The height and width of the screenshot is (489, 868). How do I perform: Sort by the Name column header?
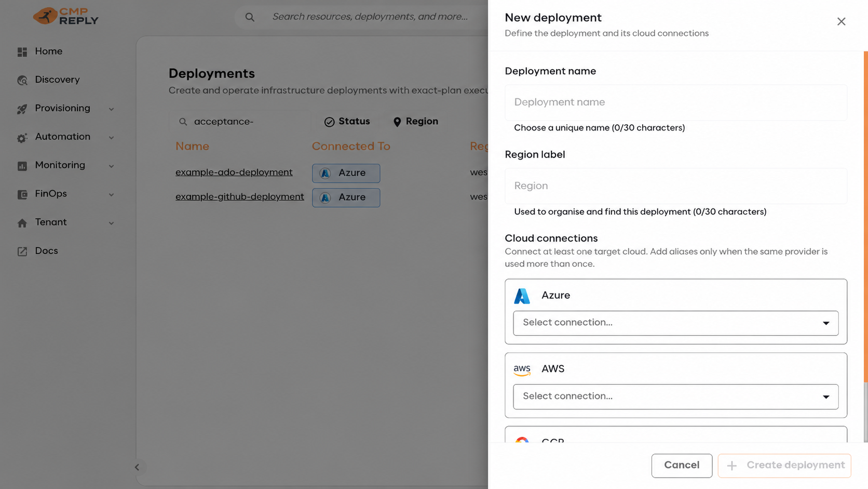(192, 147)
